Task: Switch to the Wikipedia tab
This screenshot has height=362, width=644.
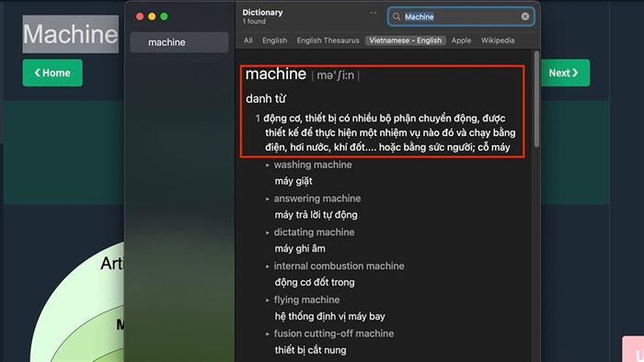Action: pyautogui.click(x=498, y=40)
